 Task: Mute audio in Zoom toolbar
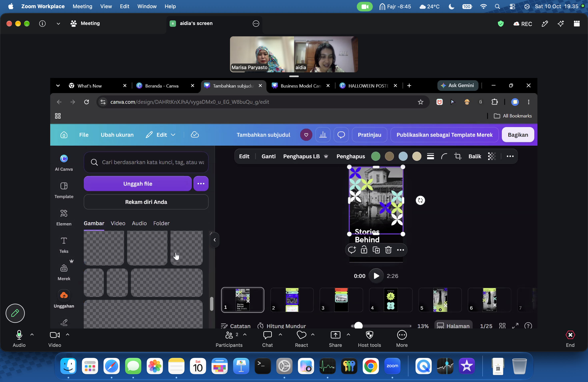(x=19, y=339)
